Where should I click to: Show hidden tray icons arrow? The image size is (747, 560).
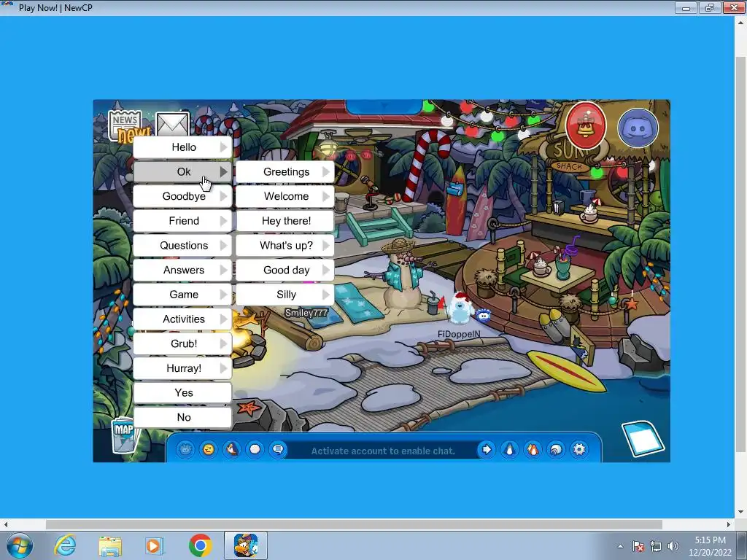tap(620, 546)
